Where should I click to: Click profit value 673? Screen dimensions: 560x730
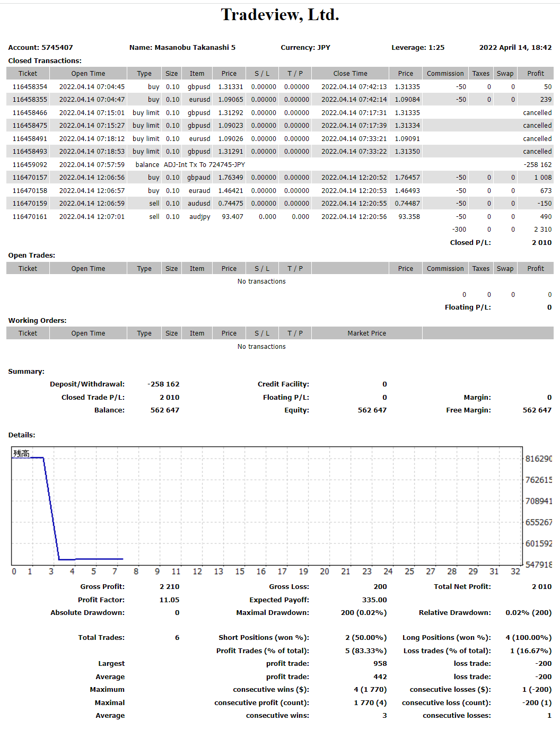[546, 191]
